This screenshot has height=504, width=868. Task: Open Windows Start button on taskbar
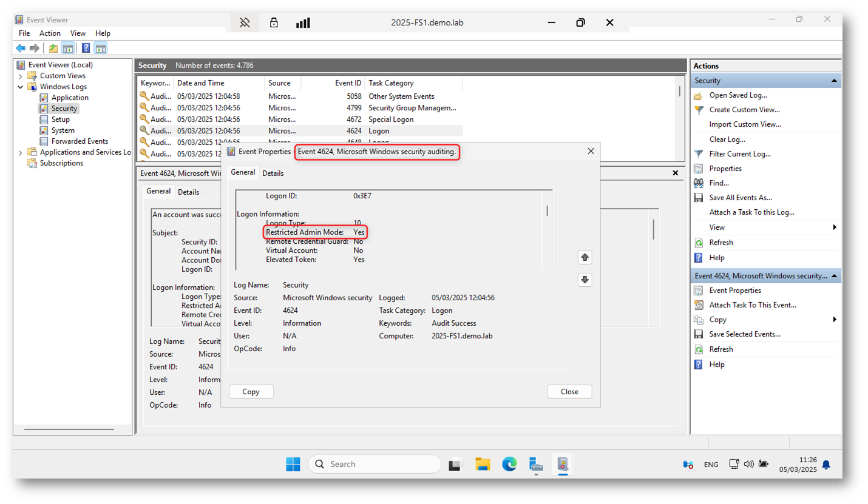pos(293,465)
